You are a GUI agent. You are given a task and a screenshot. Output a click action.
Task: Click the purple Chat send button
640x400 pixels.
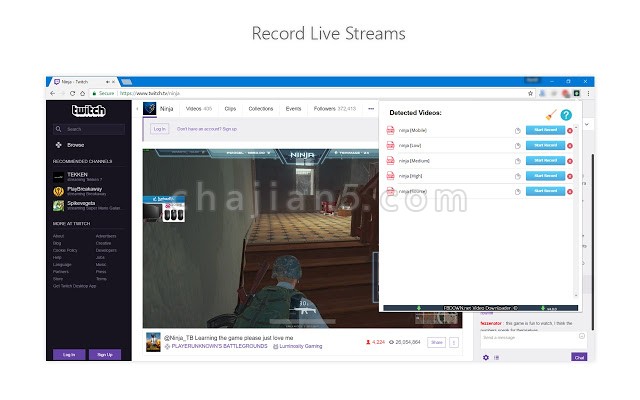pyautogui.click(x=579, y=357)
